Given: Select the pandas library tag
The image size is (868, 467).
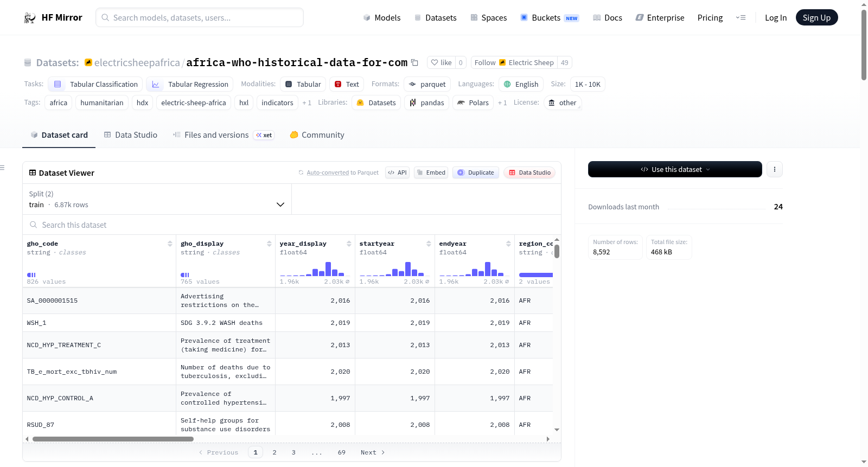Looking at the screenshot, I should (x=426, y=103).
